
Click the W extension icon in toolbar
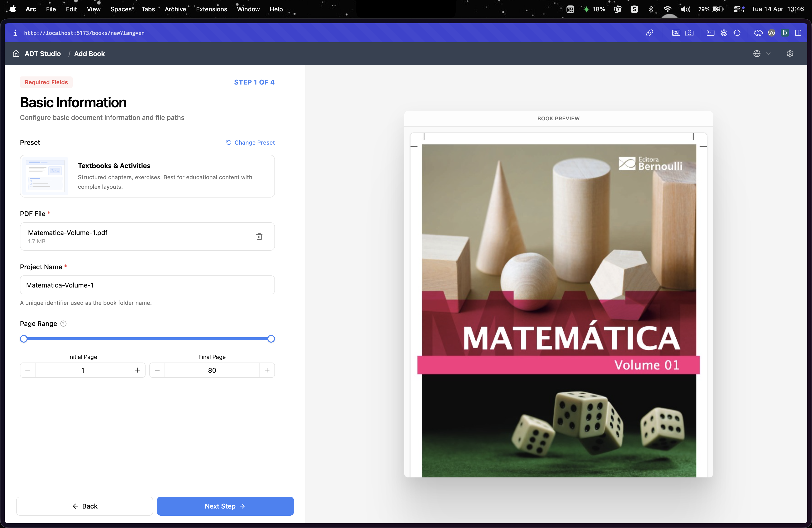tap(772, 33)
